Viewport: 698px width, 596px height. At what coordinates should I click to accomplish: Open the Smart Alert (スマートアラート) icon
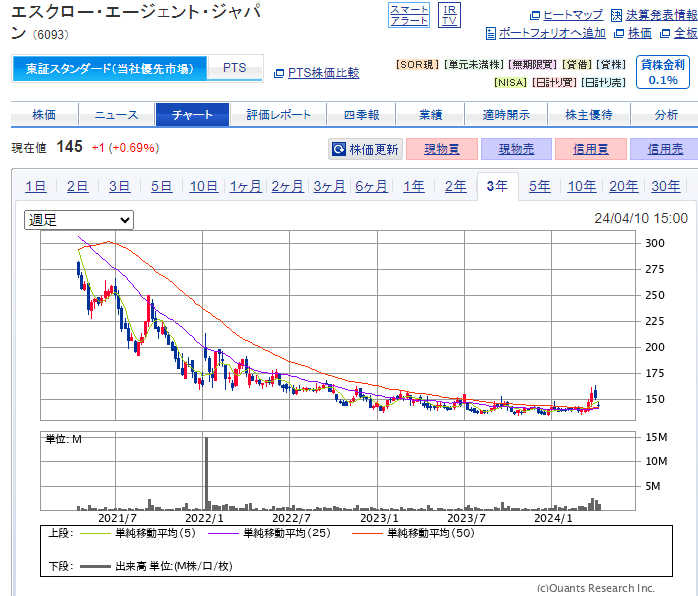point(409,15)
